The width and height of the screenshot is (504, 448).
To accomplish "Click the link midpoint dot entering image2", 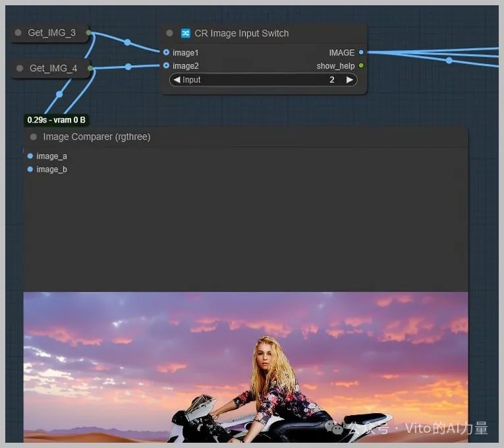I will pos(128,67).
